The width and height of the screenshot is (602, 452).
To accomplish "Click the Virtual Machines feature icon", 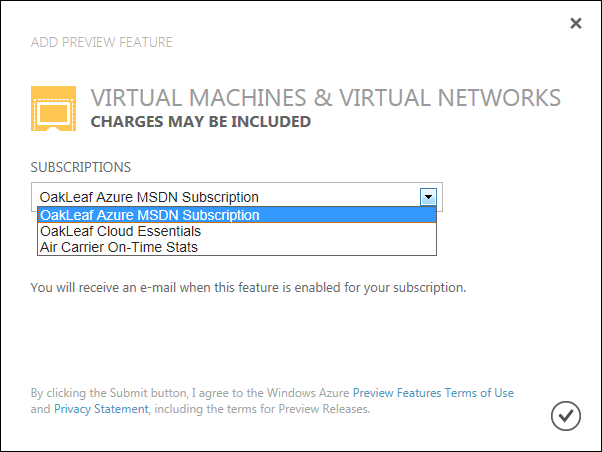I will 53,109.
